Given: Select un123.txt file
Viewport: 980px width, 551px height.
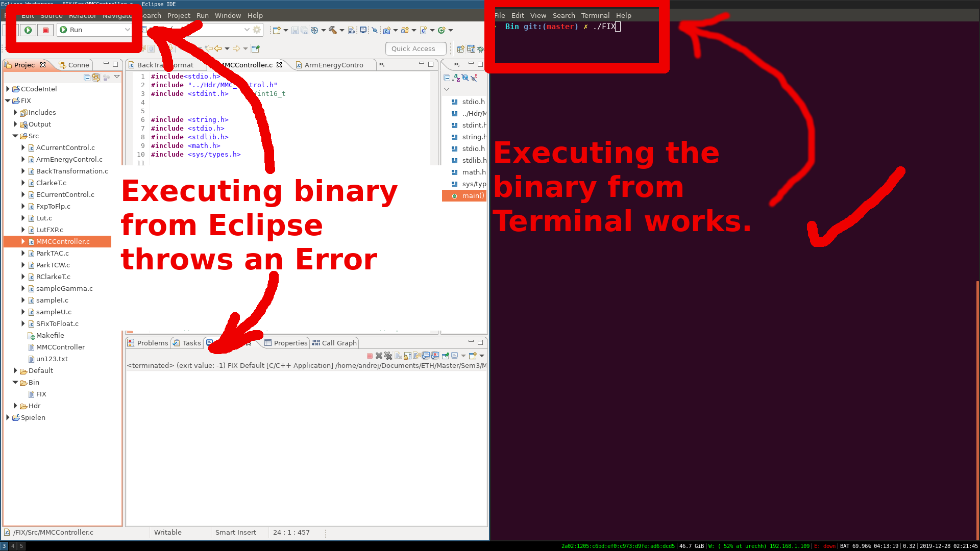Looking at the screenshot, I should click(52, 359).
